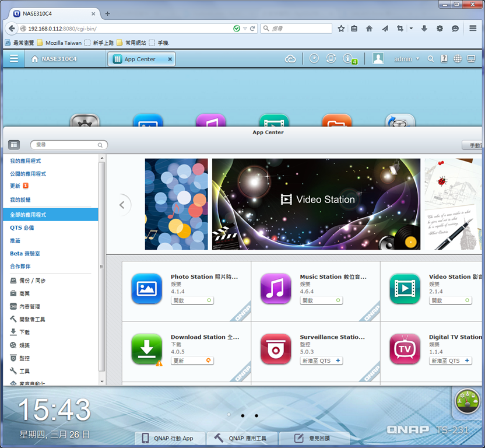
Task: Open the language globe icon
Action: [458, 58]
